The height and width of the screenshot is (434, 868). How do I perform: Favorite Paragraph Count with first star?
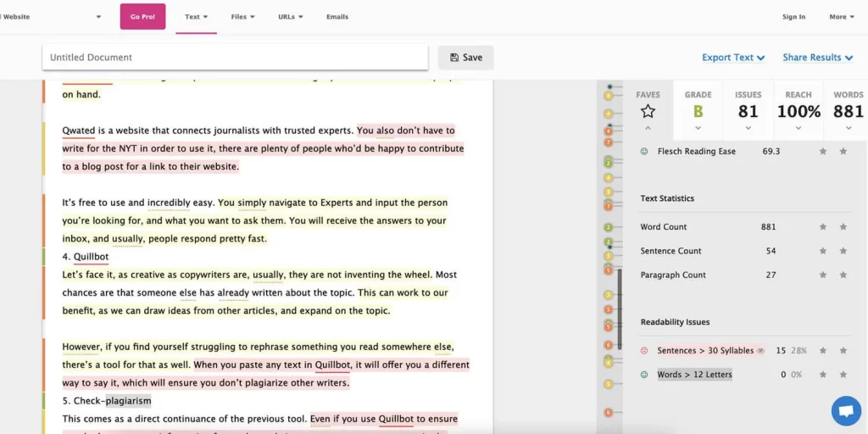click(x=823, y=275)
